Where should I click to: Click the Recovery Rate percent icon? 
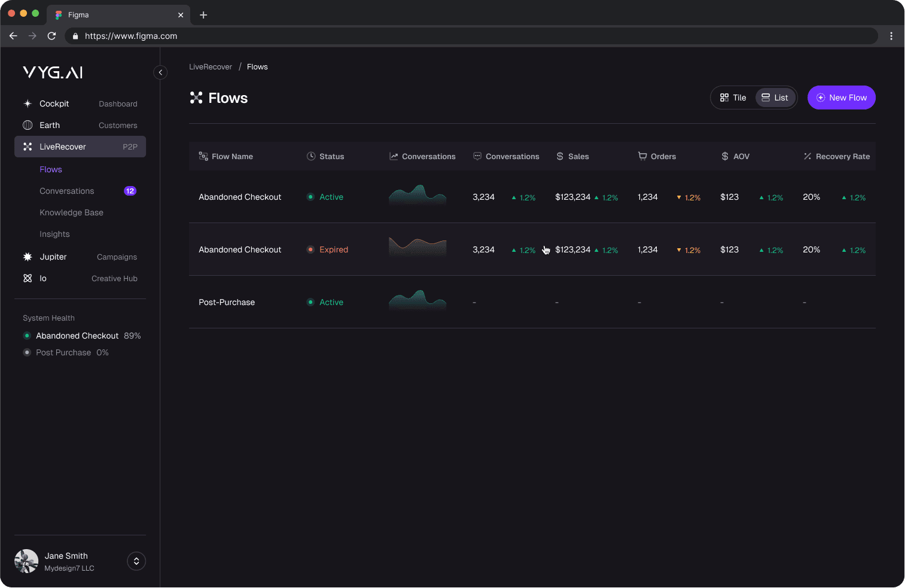pyautogui.click(x=808, y=156)
